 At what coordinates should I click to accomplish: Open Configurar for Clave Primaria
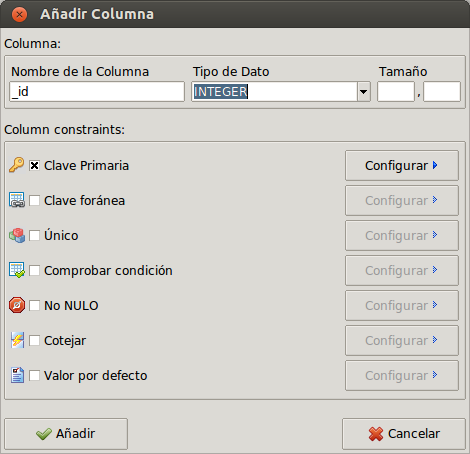click(x=402, y=165)
